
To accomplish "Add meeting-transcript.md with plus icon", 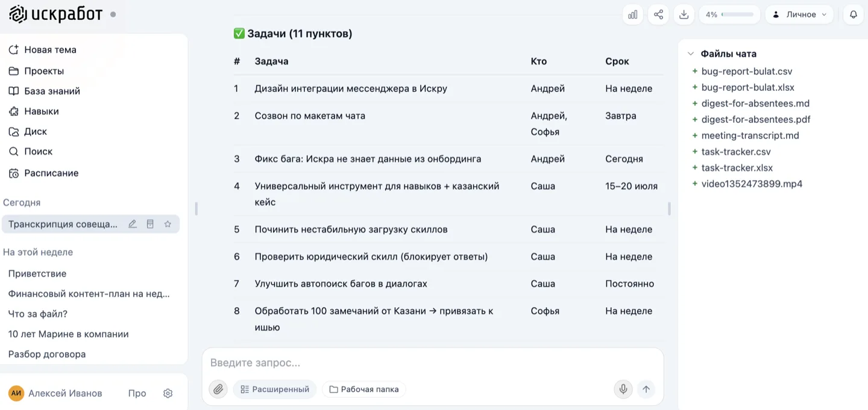I will (695, 135).
